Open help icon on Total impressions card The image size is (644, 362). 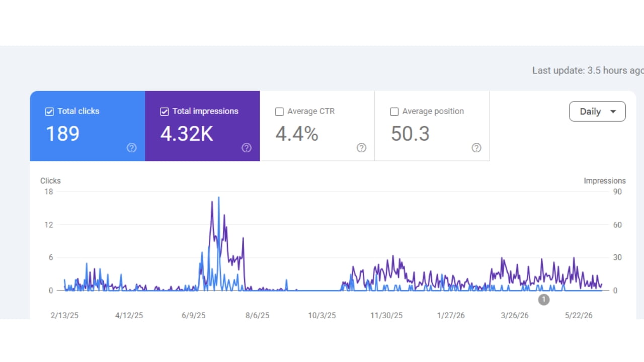pos(247,148)
